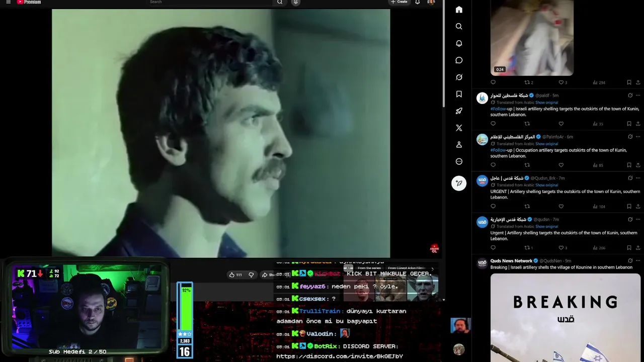Open @PalinfoAr profile avatar
The height and width of the screenshot is (362, 644).
point(482,139)
